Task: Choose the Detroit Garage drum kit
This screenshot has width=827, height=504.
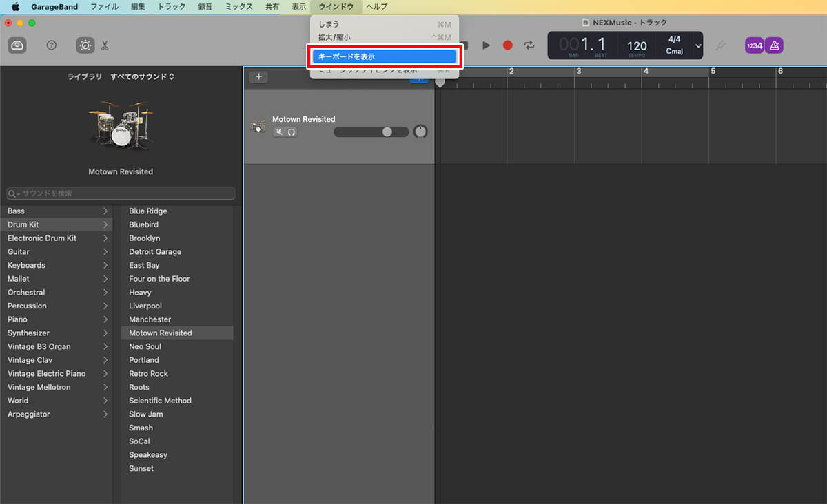Action: point(178,252)
